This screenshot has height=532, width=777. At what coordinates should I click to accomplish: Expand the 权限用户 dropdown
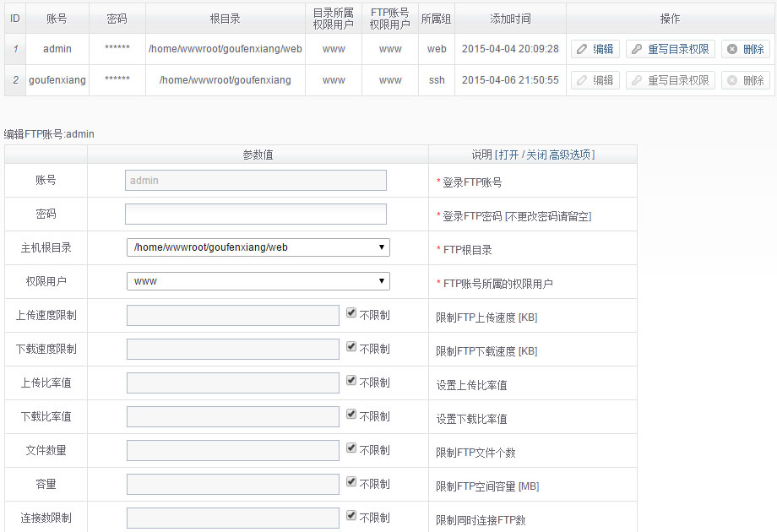pyautogui.click(x=258, y=281)
